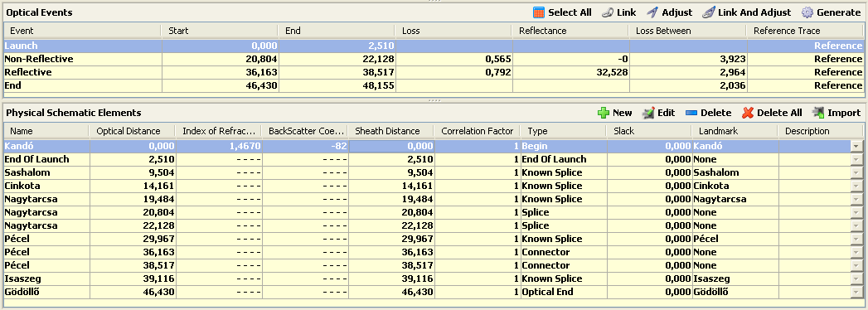Expand the Description dropdown for the Sashalom row
This screenshot has width=868, height=310.
856,172
